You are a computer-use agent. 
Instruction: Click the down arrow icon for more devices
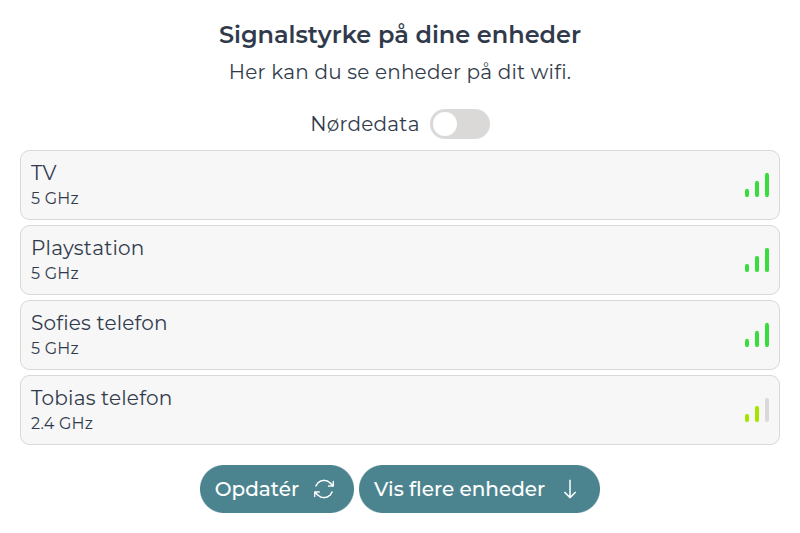coord(570,489)
